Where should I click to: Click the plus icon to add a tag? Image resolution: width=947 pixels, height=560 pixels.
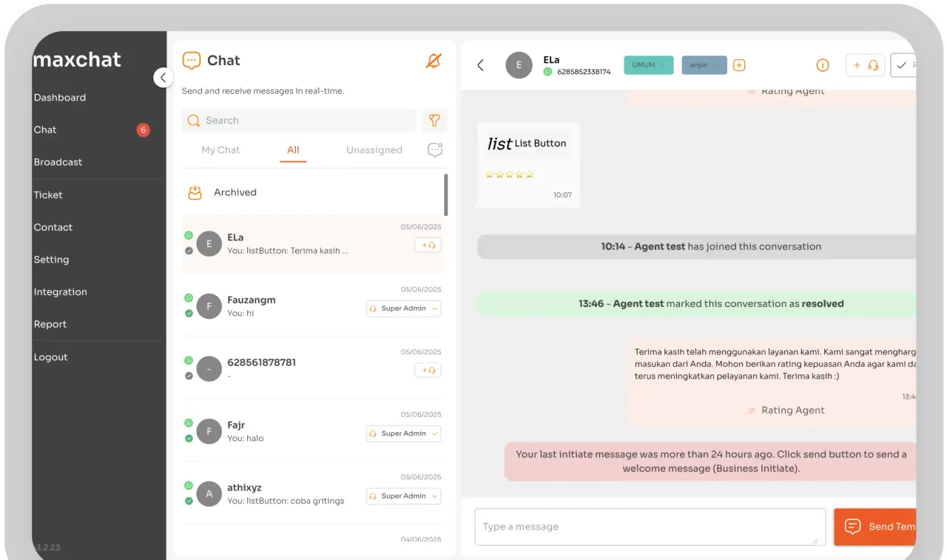pos(739,65)
